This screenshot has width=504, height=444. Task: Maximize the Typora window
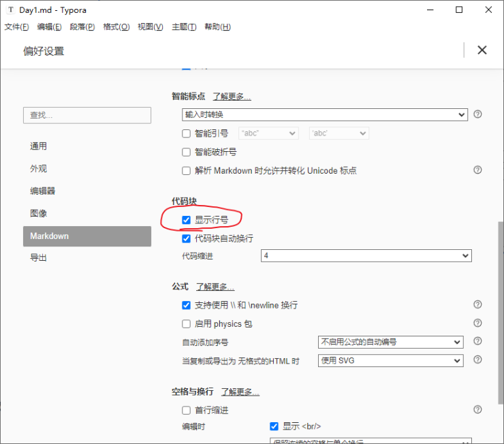(x=459, y=10)
